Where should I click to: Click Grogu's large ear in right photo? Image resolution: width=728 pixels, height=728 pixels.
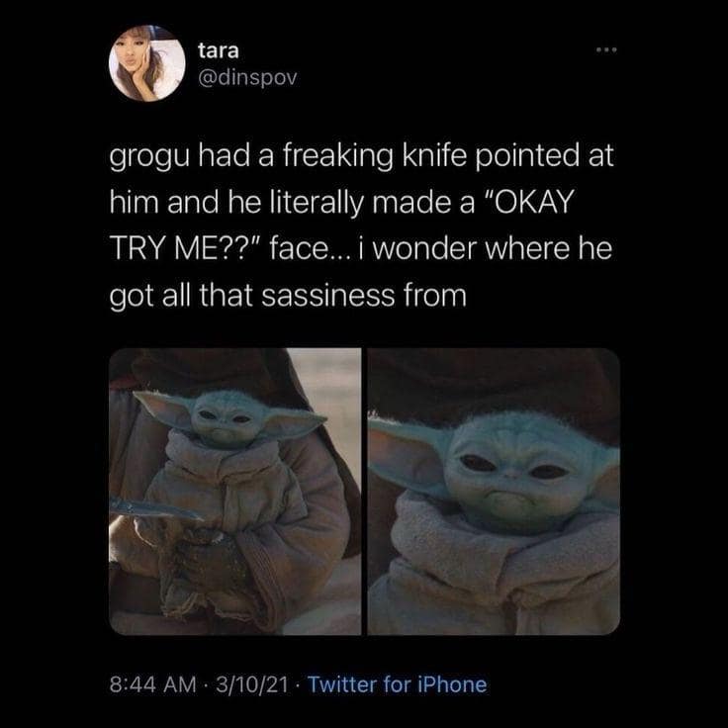coord(407,455)
